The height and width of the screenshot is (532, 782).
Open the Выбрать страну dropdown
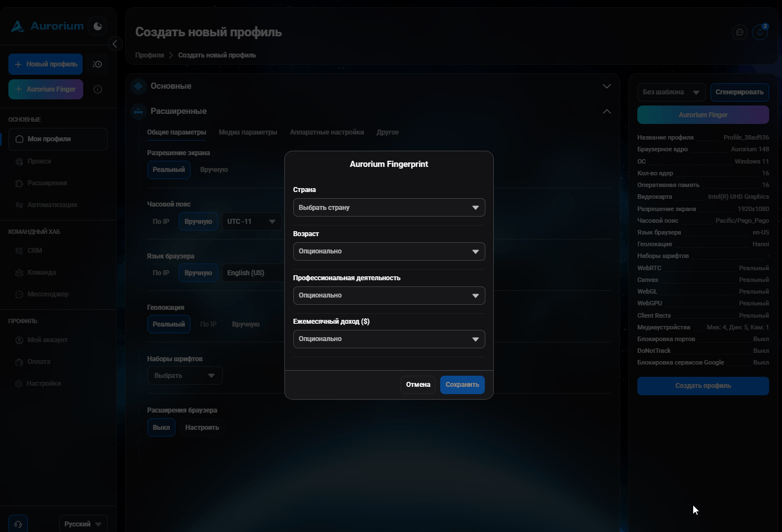(389, 208)
